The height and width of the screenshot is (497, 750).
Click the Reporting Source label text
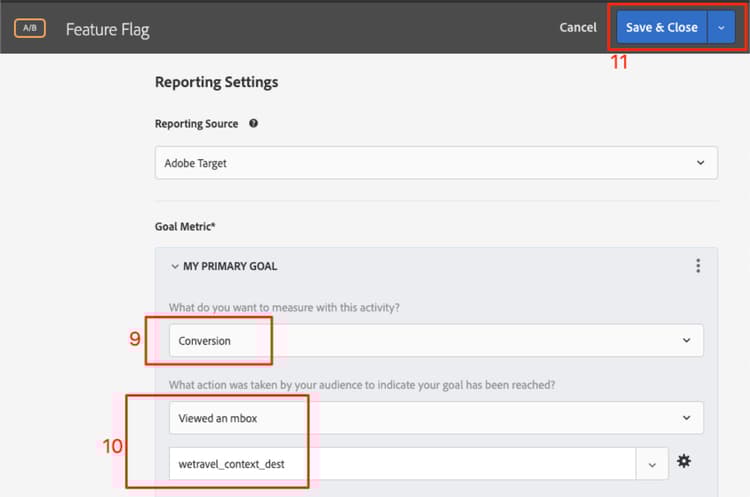pos(196,124)
